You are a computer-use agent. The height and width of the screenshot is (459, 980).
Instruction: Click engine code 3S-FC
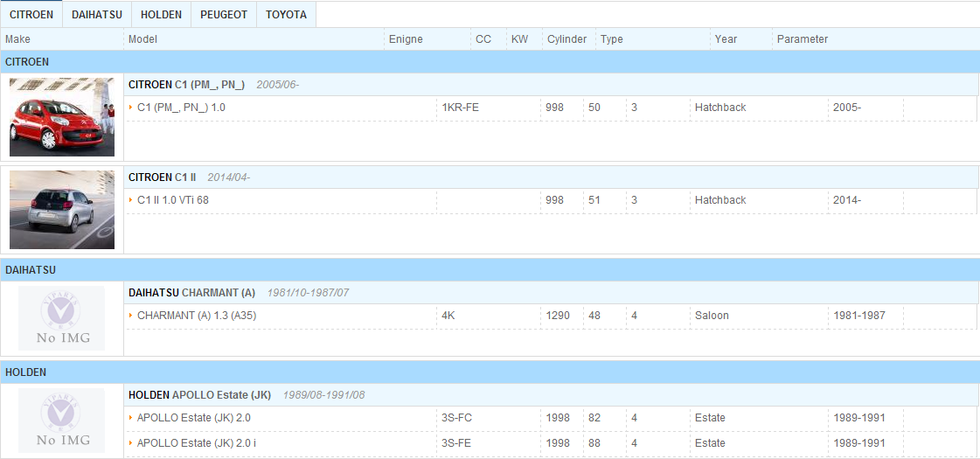coord(457,418)
